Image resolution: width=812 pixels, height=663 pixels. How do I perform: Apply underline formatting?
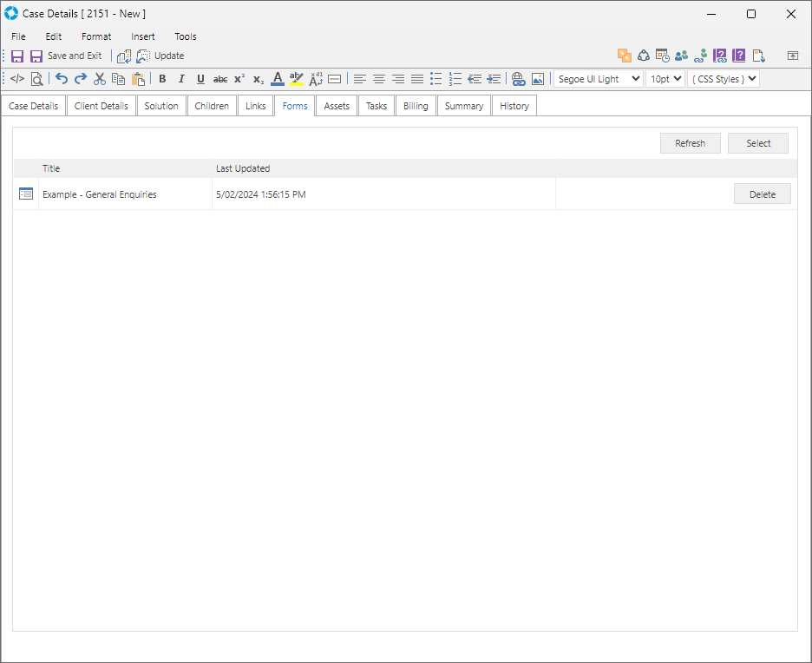point(200,79)
